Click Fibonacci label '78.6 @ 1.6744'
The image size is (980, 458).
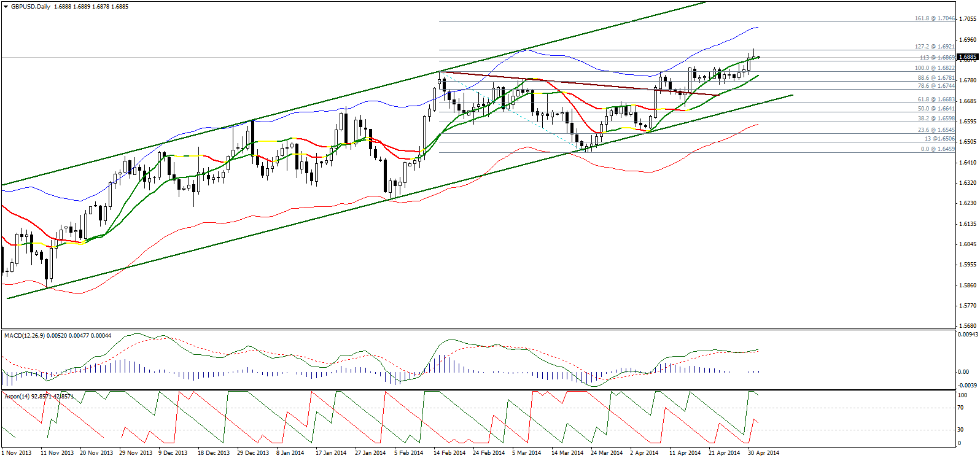pos(936,86)
